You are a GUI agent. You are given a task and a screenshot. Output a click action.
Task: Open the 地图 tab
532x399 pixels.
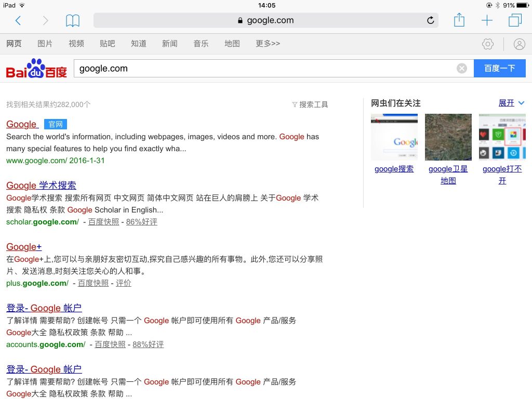click(232, 44)
